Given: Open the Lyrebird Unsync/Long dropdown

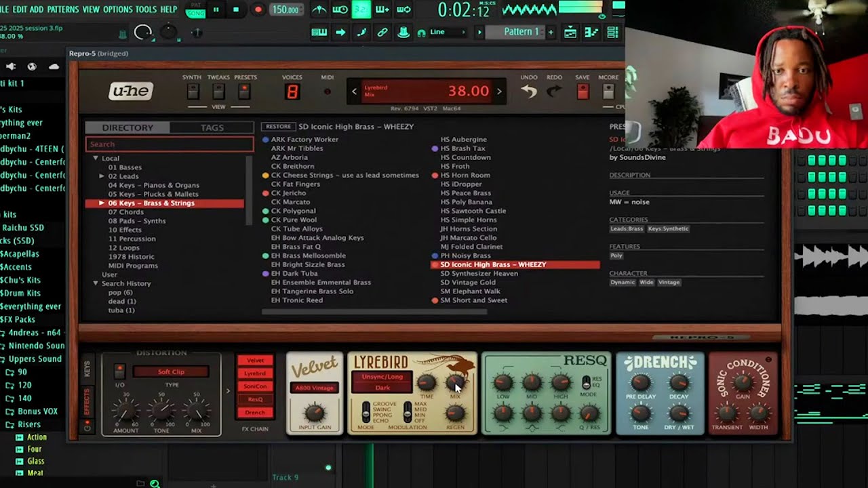Looking at the screenshot, I should (x=382, y=377).
